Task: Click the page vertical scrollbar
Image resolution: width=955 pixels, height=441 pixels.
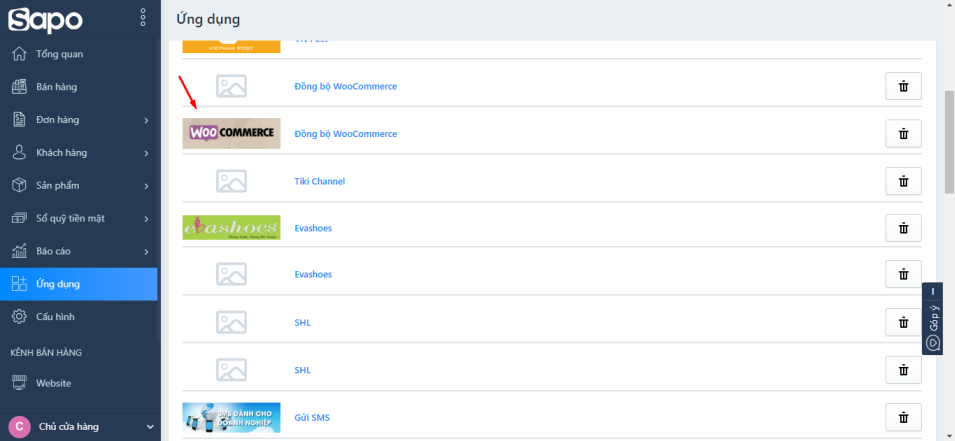Action: click(x=949, y=142)
